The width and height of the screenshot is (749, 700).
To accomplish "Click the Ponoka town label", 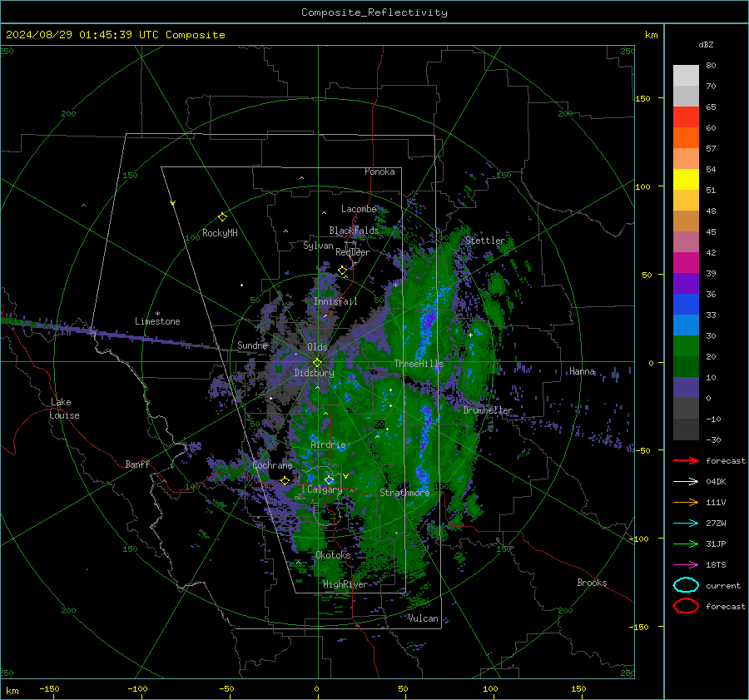I will click(379, 171).
